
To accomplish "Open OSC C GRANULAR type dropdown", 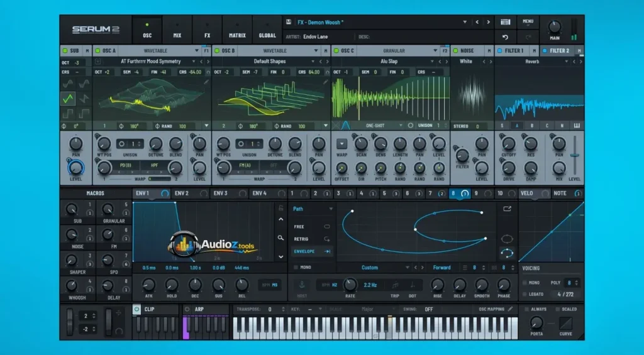I will point(435,50).
